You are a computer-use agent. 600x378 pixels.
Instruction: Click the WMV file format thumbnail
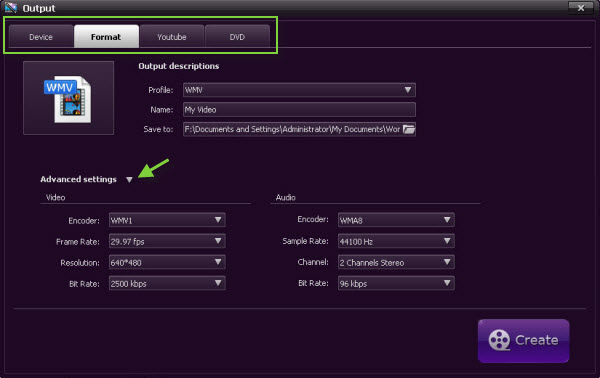click(x=68, y=98)
